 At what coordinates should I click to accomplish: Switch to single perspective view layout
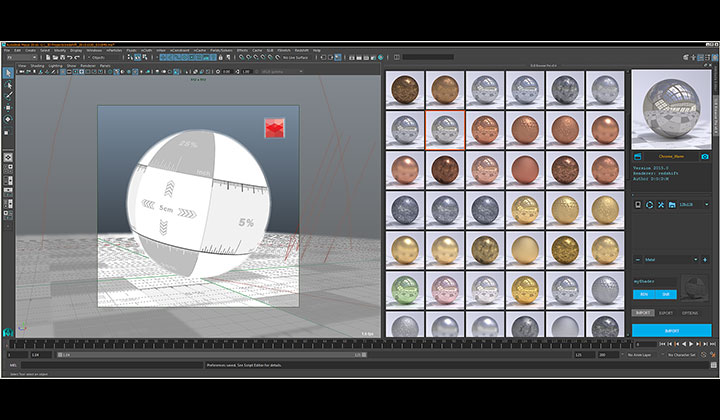click(8, 157)
